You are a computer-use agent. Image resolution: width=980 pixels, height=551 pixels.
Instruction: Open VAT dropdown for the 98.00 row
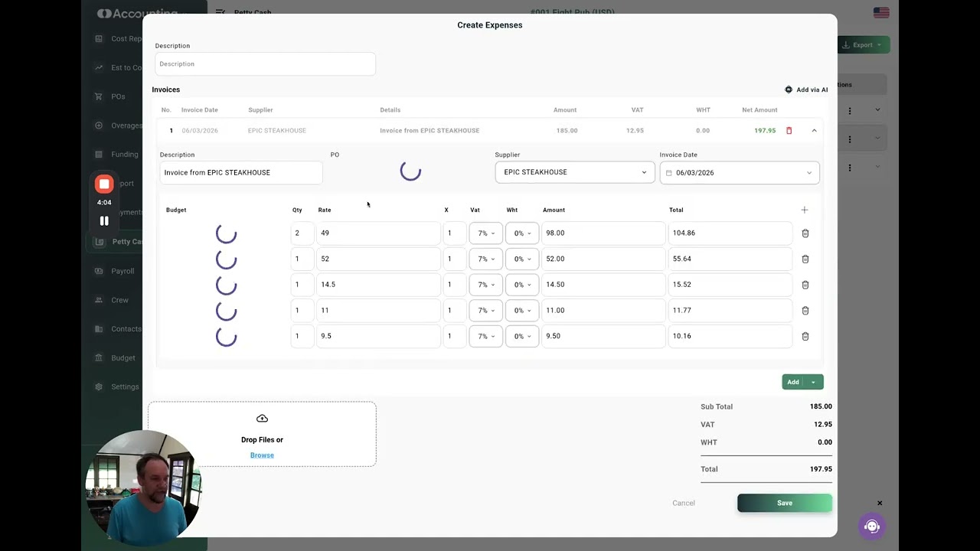click(485, 233)
